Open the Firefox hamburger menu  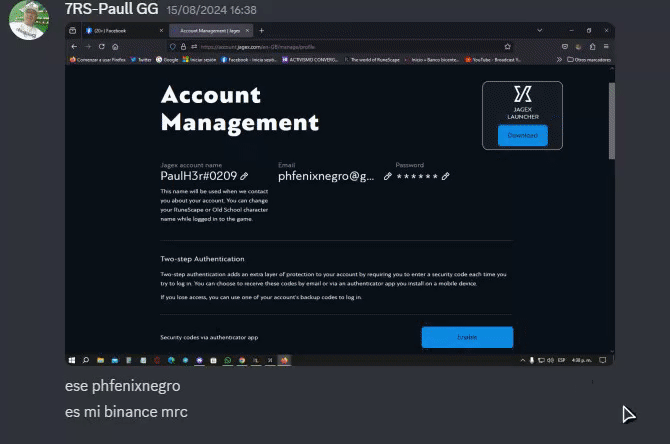pyautogui.click(x=606, y=47)
